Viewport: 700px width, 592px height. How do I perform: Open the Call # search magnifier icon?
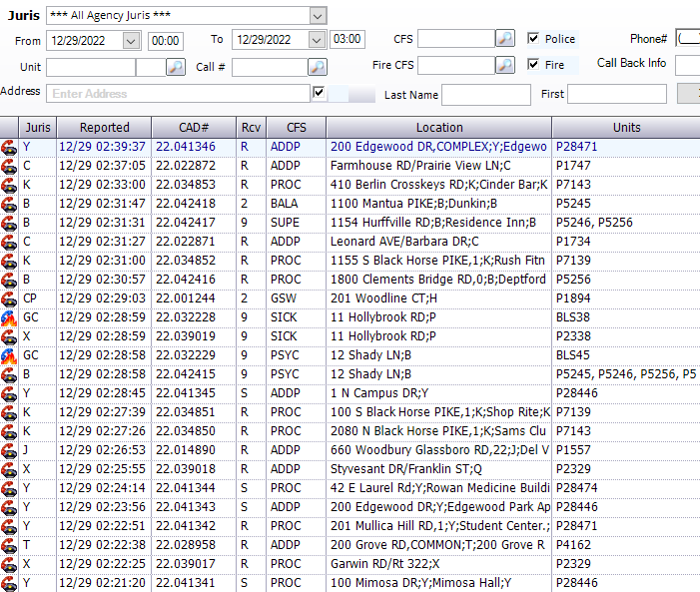pos(318,67)
